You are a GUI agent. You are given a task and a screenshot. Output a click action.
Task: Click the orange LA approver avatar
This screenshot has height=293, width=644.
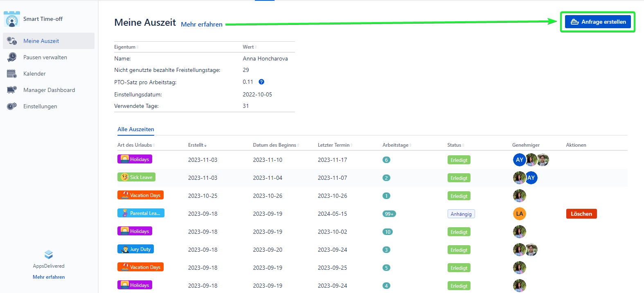[x=519, y=214]
